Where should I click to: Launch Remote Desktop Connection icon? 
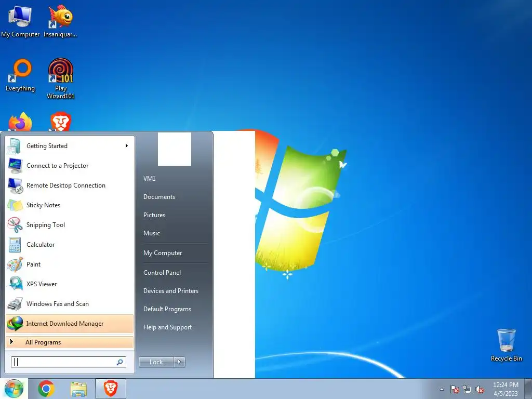click(x=15, y=185)
